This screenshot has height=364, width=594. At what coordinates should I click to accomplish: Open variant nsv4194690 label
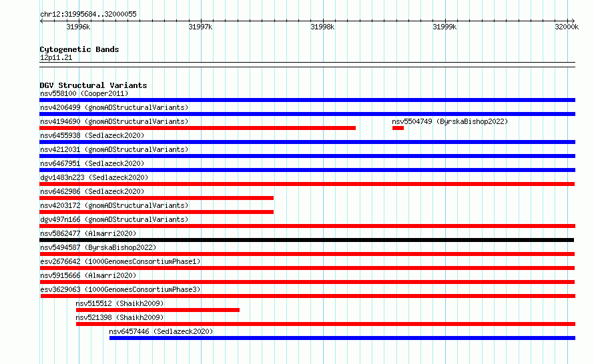[114, 121]
